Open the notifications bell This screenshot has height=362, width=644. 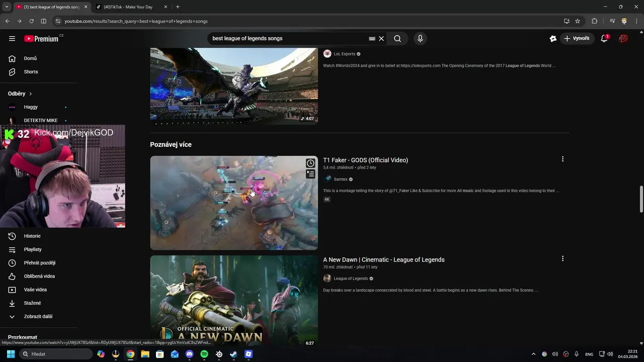click(x=604, y=39)
